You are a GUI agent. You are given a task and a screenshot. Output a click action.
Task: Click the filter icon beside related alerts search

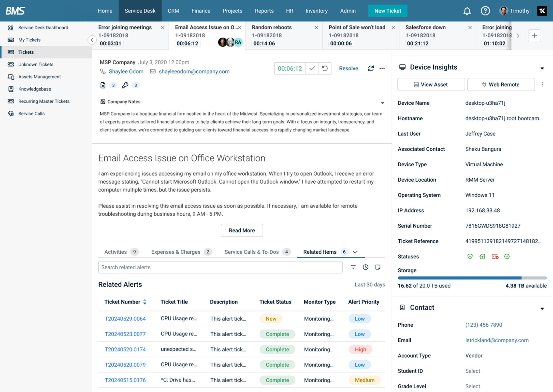pos(353,267)
